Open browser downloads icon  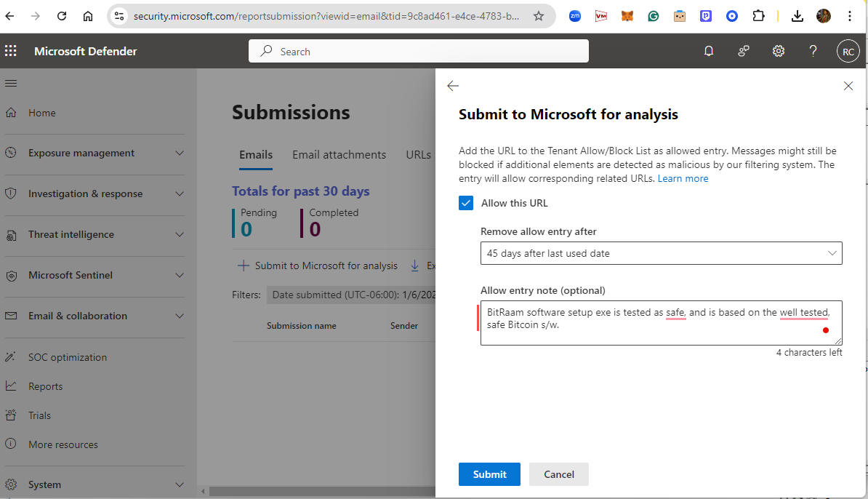(797, 16)
